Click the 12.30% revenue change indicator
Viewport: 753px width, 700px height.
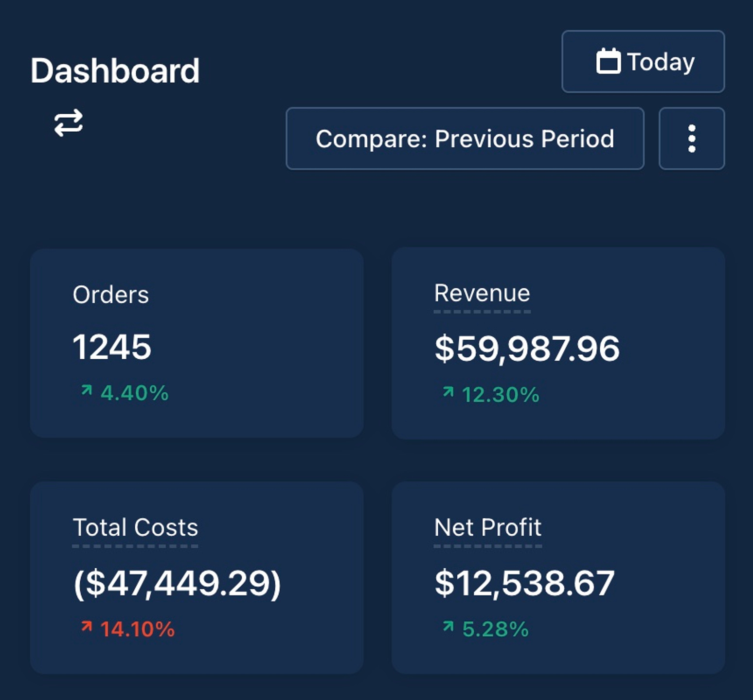point(491,394)
